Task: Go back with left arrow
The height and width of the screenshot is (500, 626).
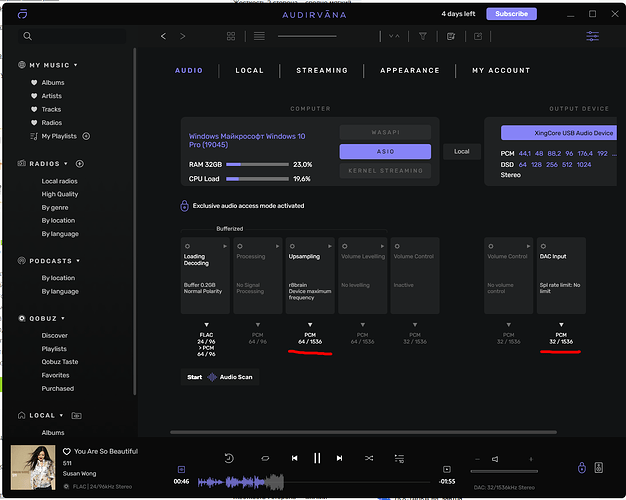Action: [x=163, y=36]
